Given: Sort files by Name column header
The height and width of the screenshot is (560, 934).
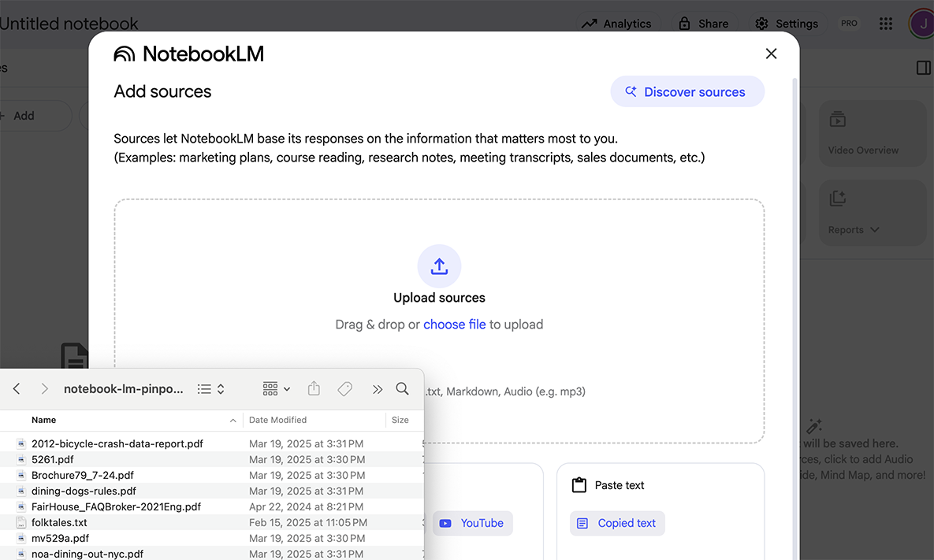Looking at the screenshot, I should click(44, 420).
